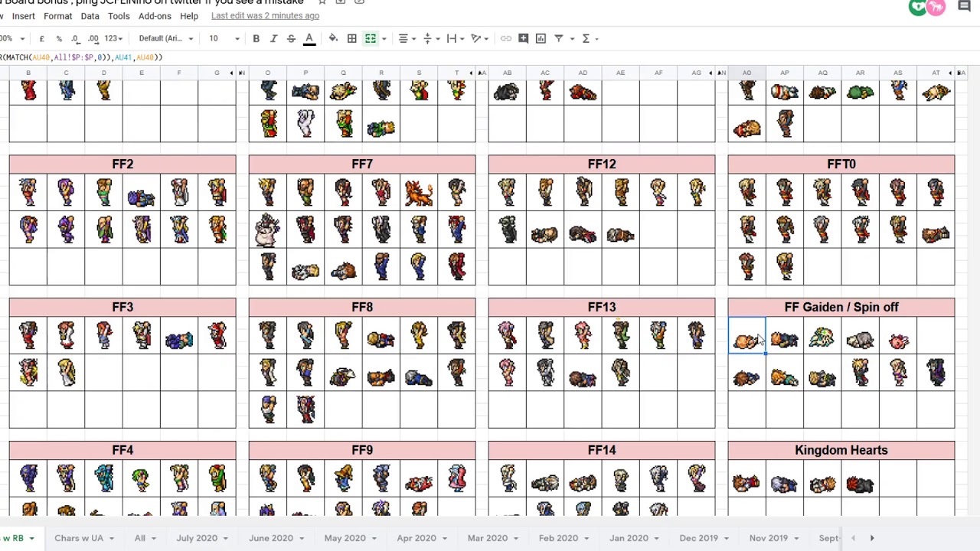Image resolution: width=980 pixels, height=551 pixels.
Task: Open the Add-ons menu
Action: [x=155, y=16]
